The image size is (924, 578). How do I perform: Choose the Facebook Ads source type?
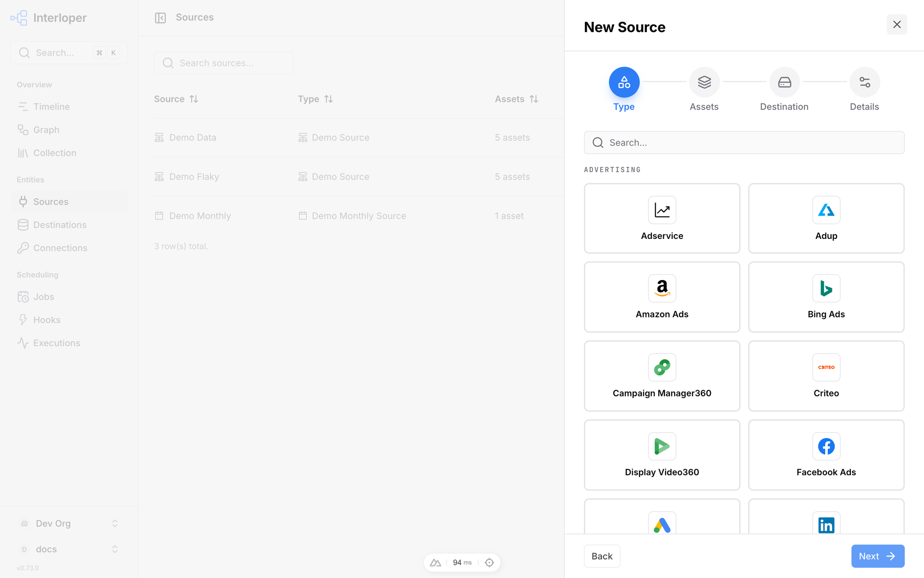coord(826,455)
